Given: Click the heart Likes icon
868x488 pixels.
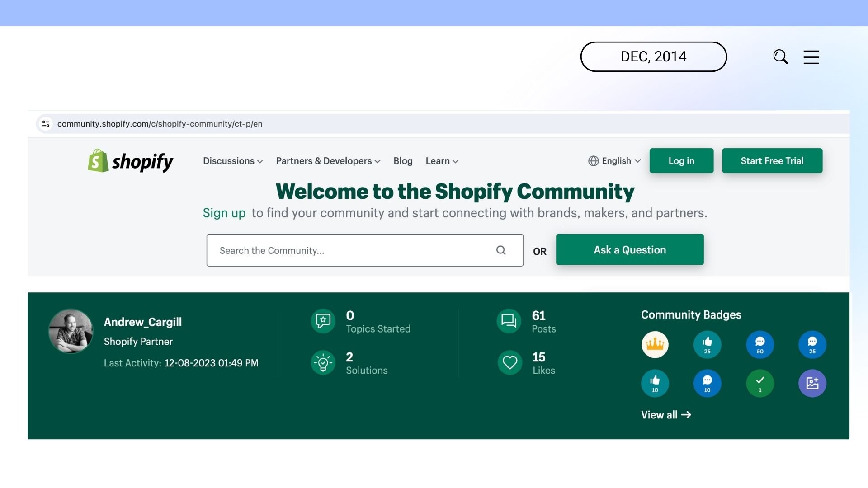Looking at the screenshot, I should (x=509, y=363).
